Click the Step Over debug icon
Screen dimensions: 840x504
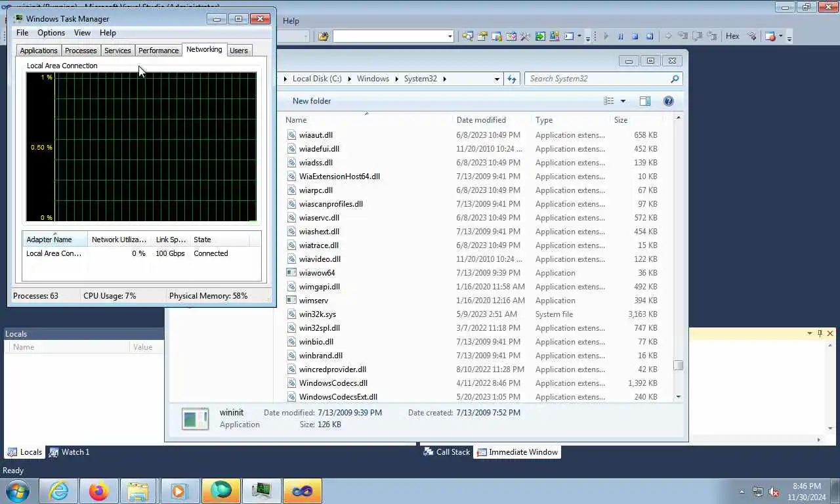pos(698,36)
